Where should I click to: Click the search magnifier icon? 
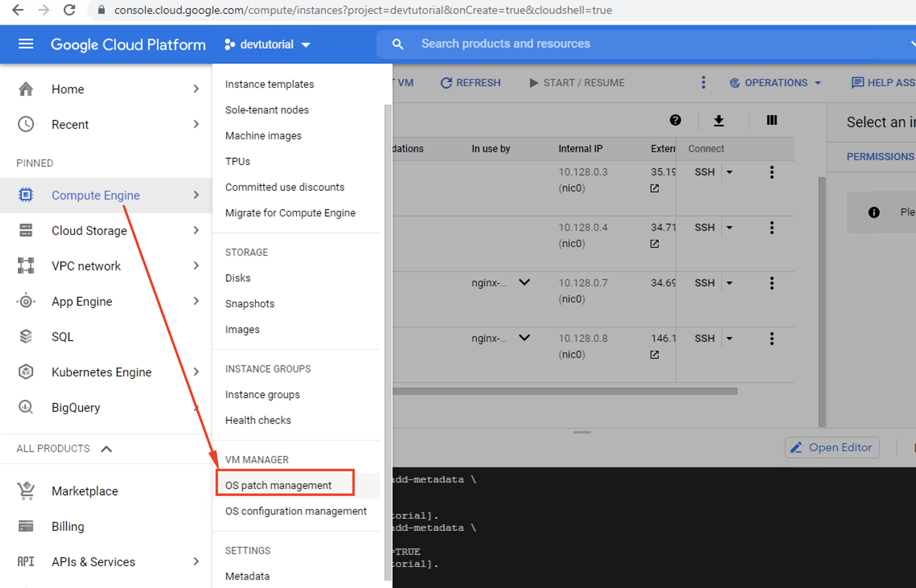pos(397,44)
